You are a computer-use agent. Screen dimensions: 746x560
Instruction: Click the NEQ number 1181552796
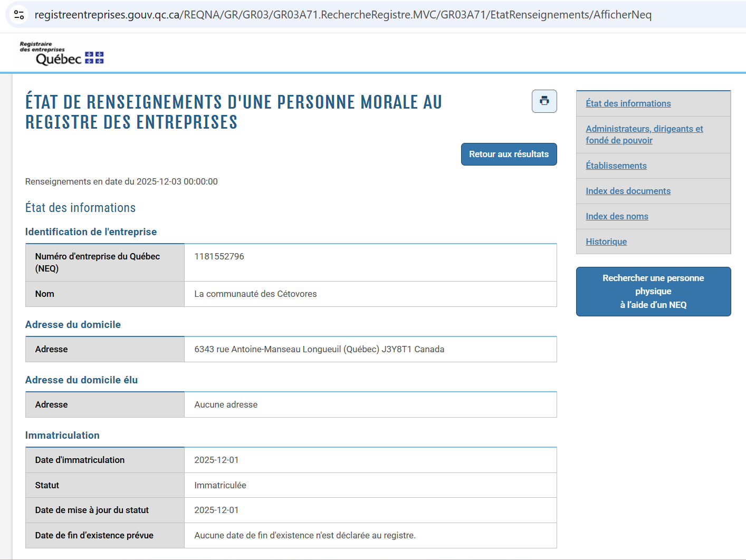click(x=219, y=256)
